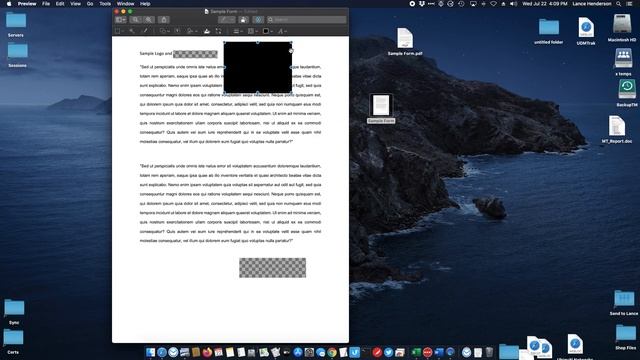Open the Preview menu
Viewport: 640px width, 360px height.
pyautogui.click(x=27, y=4)
